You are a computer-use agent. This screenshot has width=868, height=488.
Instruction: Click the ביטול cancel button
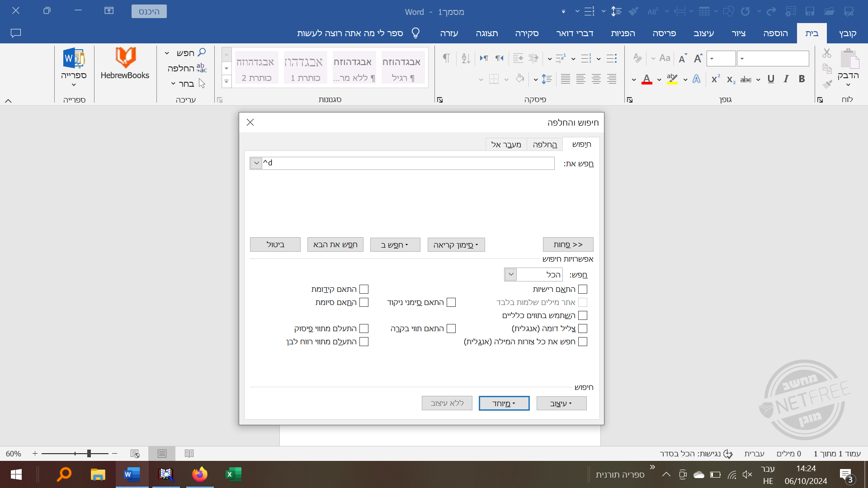click(275, 245)
